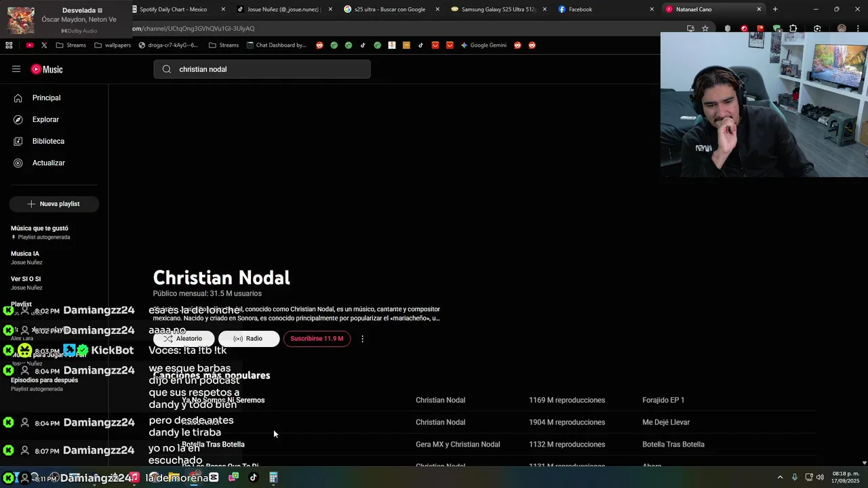Open the X bookmark icon
The height and width of the screenshot is (488, 868).
(x=44, y=45)
